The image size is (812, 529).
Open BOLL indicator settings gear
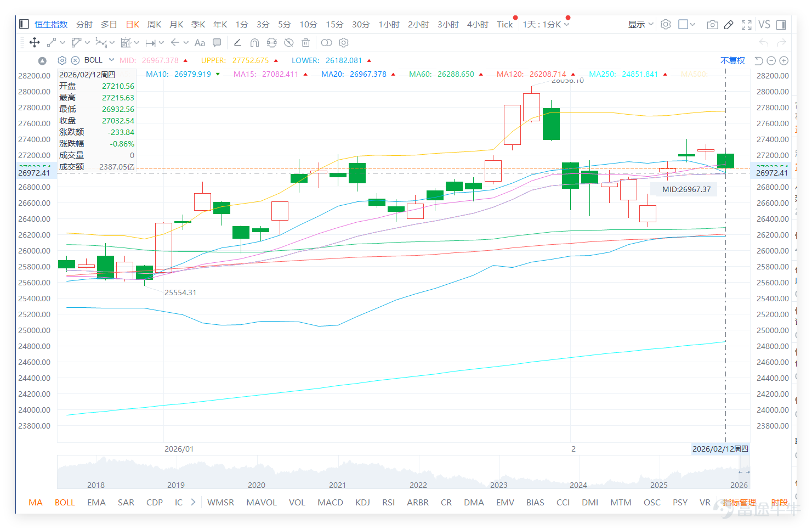coord(62,60)
